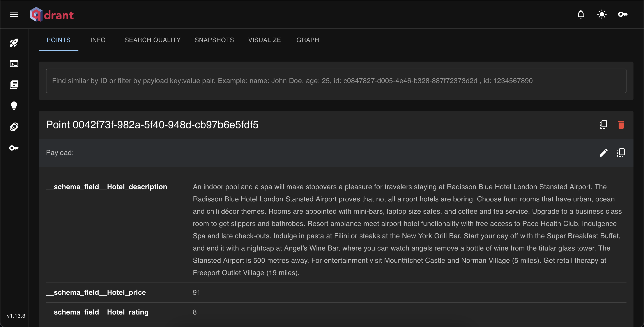The width and height of the screenshot is (644, 327).
Task: Open Access Tokens key icon in sidebar
Action: (x=14, y=148)
